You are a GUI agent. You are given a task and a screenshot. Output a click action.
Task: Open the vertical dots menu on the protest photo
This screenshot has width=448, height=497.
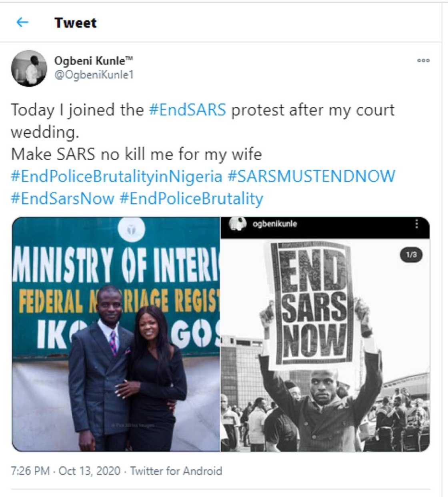click(x=416, y=224)
